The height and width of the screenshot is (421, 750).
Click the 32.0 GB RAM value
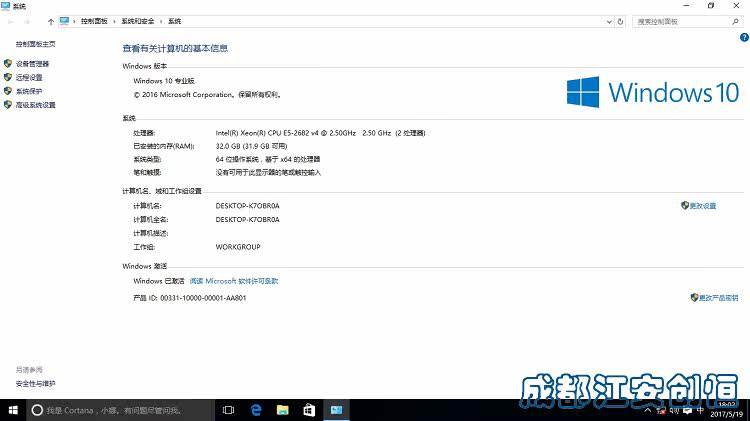pos(251,146)
